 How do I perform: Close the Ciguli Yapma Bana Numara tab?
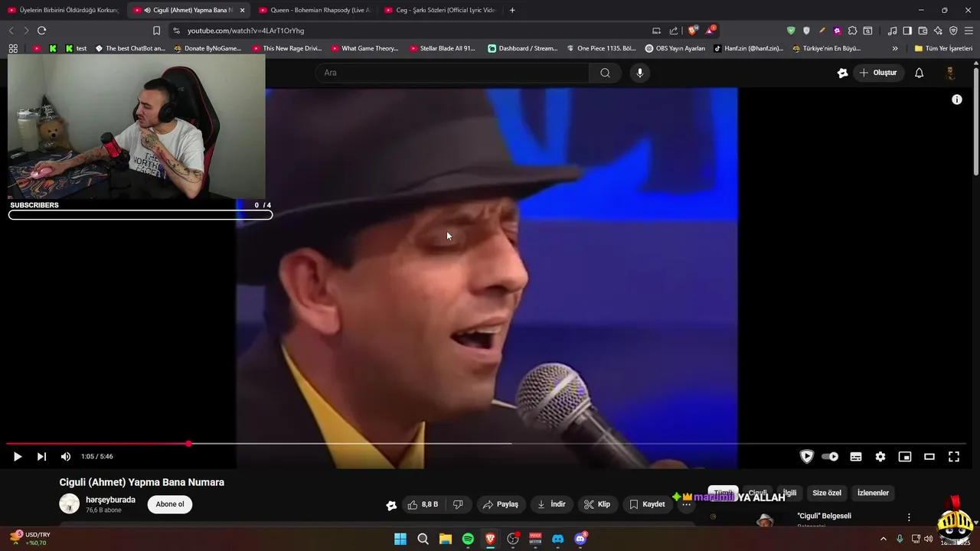tap(242, 10)
